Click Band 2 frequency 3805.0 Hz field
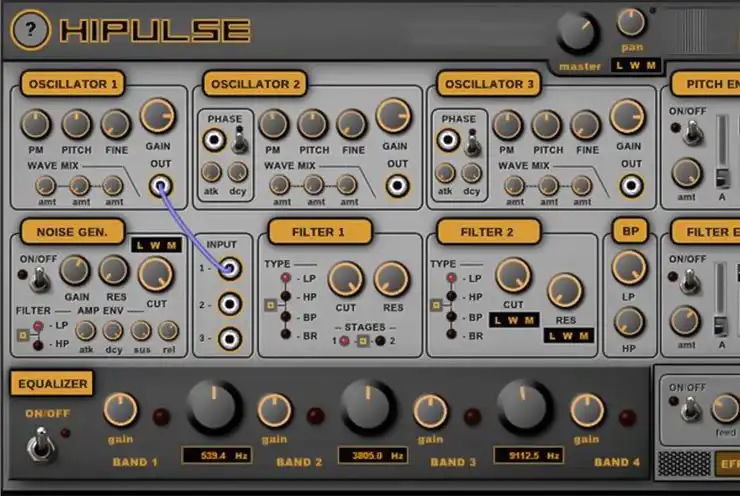This screenshot has width=740, height=496. [x=373, y=455]
